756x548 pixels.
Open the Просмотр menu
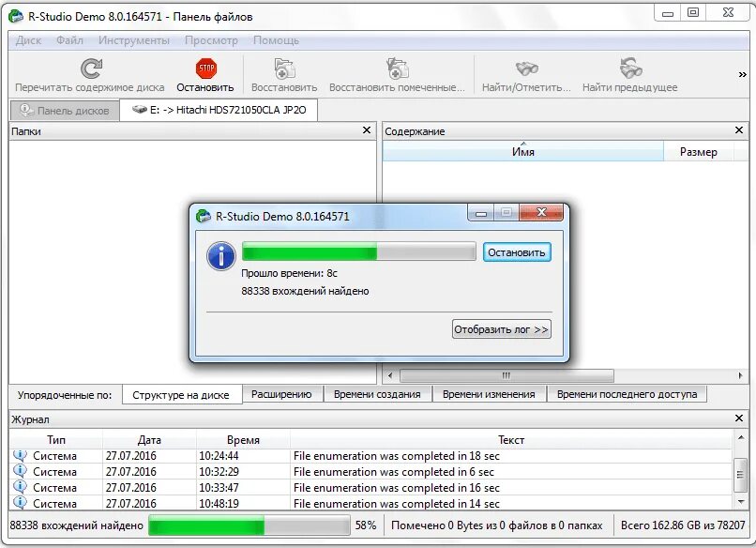coord(211,40)
